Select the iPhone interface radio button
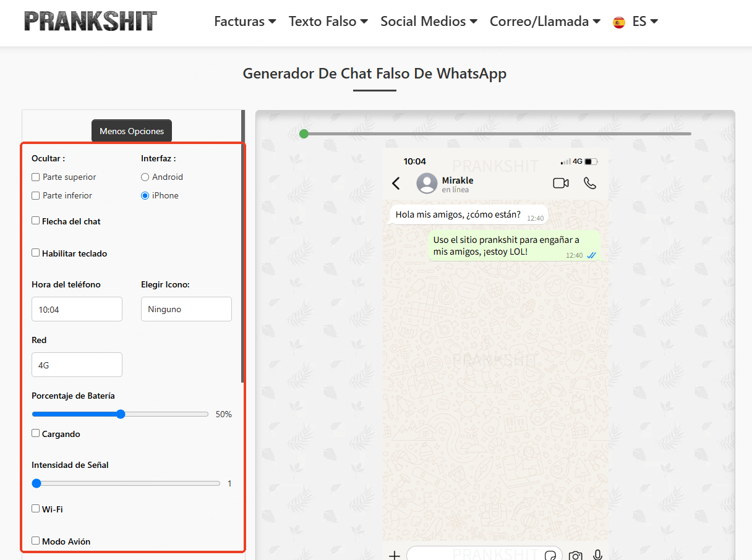 click(x=145, y=195)
